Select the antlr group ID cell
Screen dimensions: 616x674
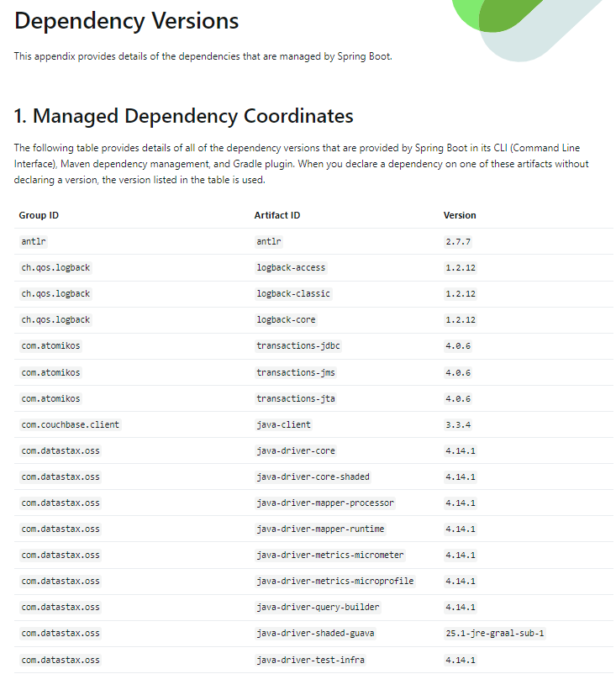tap(34, 241)
